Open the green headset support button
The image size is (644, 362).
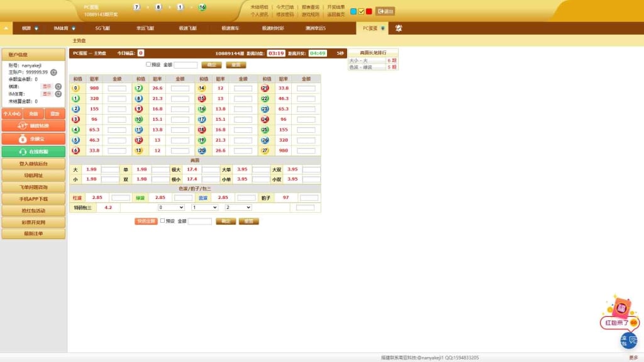(x=33, y=151)
